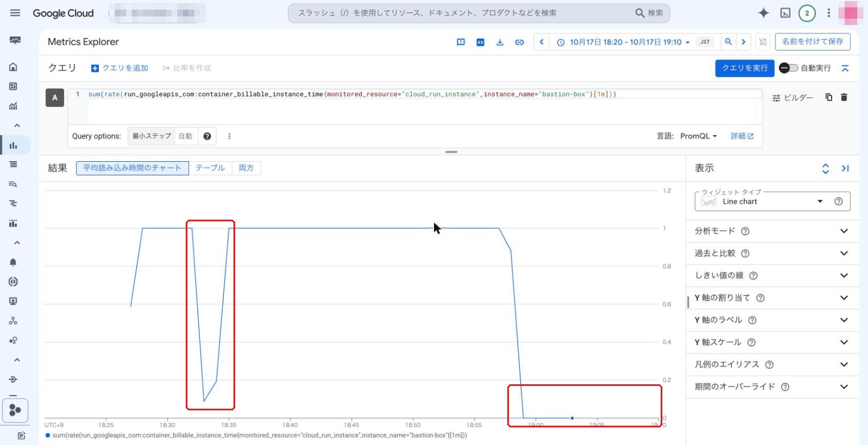The width and height of the screenshot is (868, 445).
Task: Delete query A with trash icon
Action: pos(844,98)
